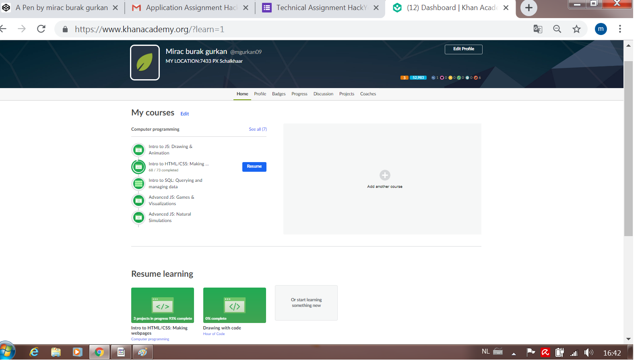Click the volume speaker icon in system tray
Screen dimensions: 644x362
pyautogui.click(x=588, y=353)
